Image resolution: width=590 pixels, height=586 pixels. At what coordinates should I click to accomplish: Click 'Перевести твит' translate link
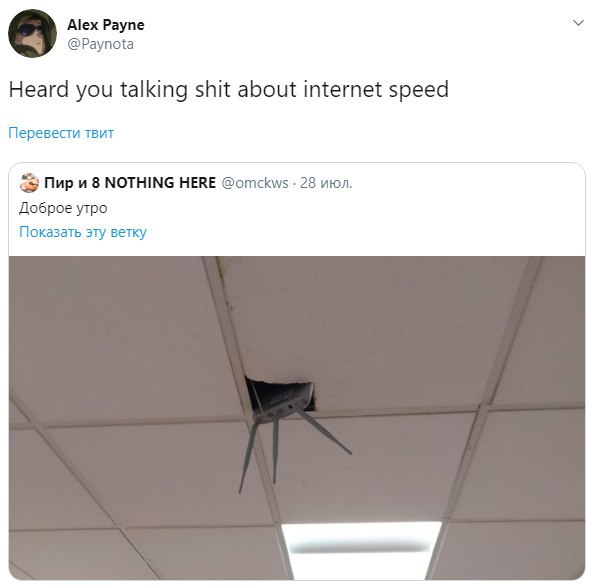pyautogui.click(x=61, y=133)
